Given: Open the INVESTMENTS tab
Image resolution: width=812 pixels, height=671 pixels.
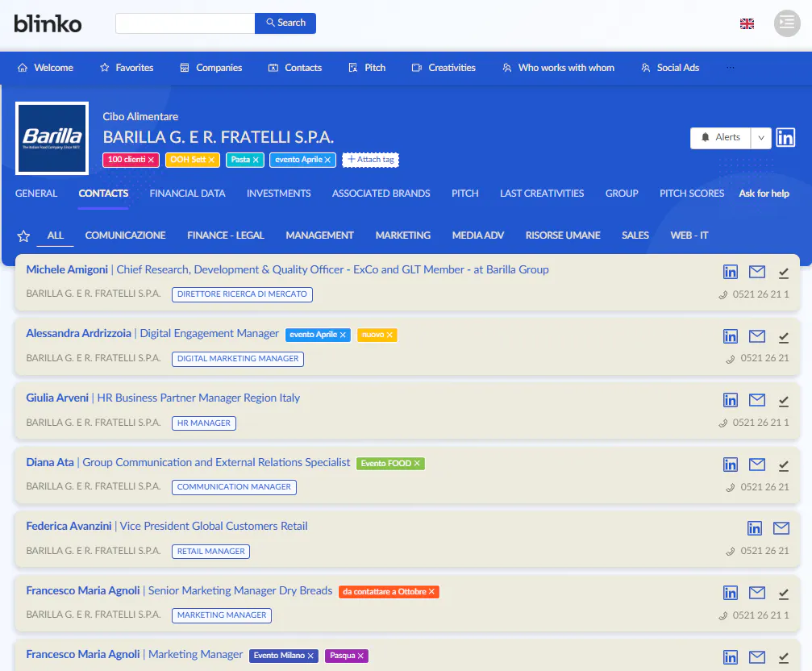Looking at the screenshot, I should (279, 193).
